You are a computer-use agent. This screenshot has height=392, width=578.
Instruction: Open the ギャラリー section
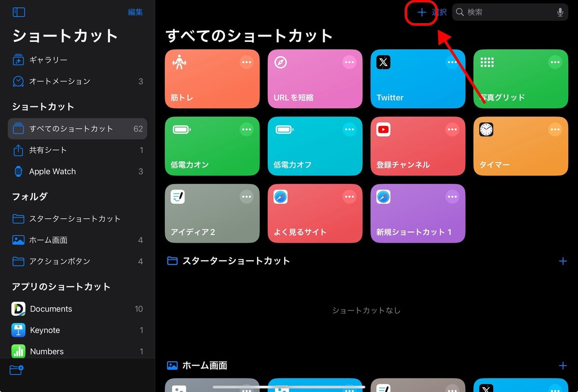78,60
